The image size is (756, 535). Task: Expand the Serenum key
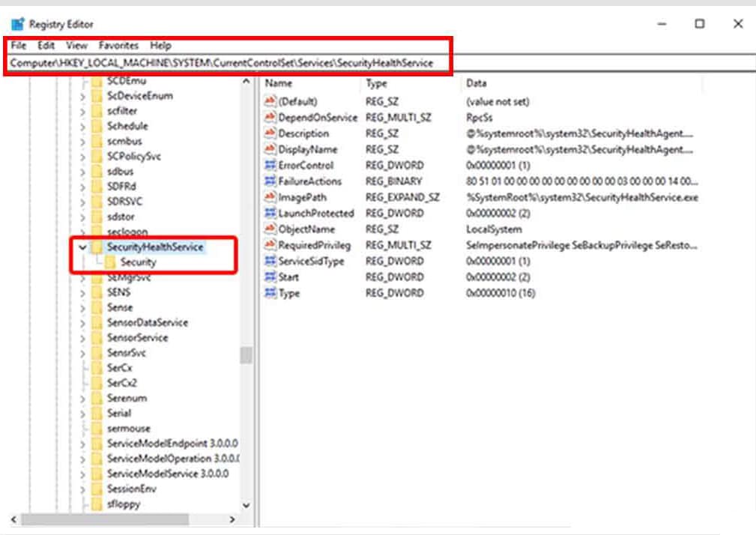pos(82,399)
